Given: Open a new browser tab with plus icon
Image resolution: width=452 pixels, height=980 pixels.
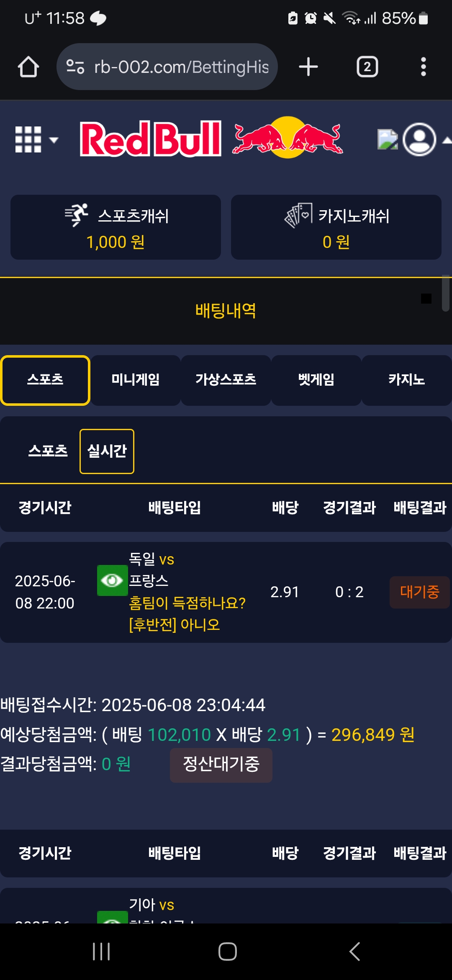Looking at the screenshot, I should (308, 67).
